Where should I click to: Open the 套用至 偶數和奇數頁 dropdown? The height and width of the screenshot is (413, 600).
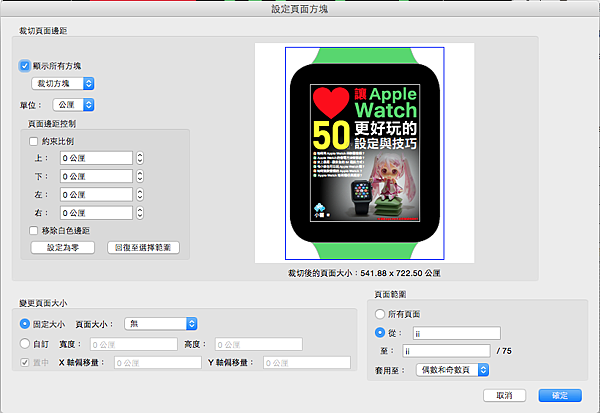pos(453,370)
